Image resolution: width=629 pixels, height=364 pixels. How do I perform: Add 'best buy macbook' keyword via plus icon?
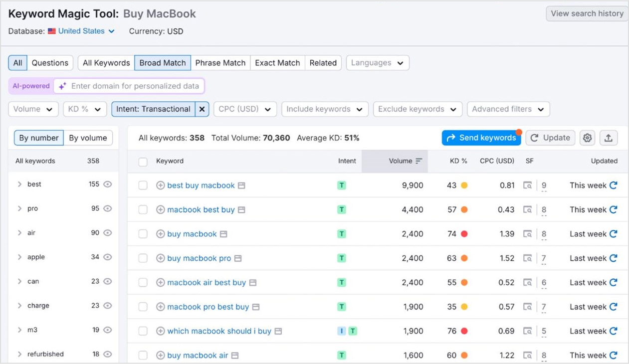click(x=161, y=185)
